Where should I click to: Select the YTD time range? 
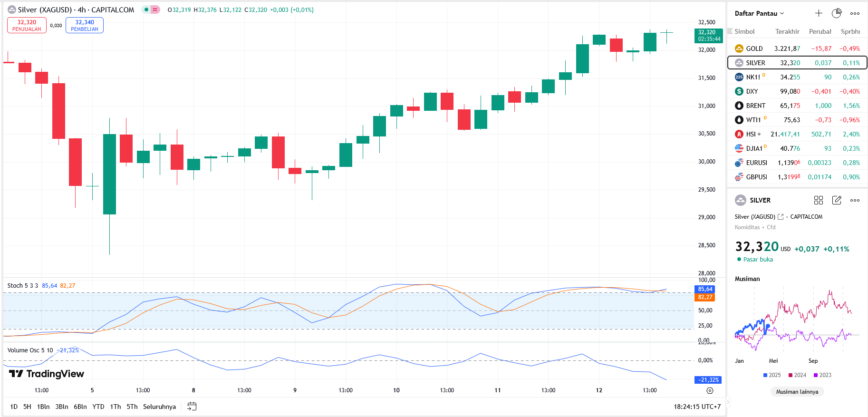(98, 407)
